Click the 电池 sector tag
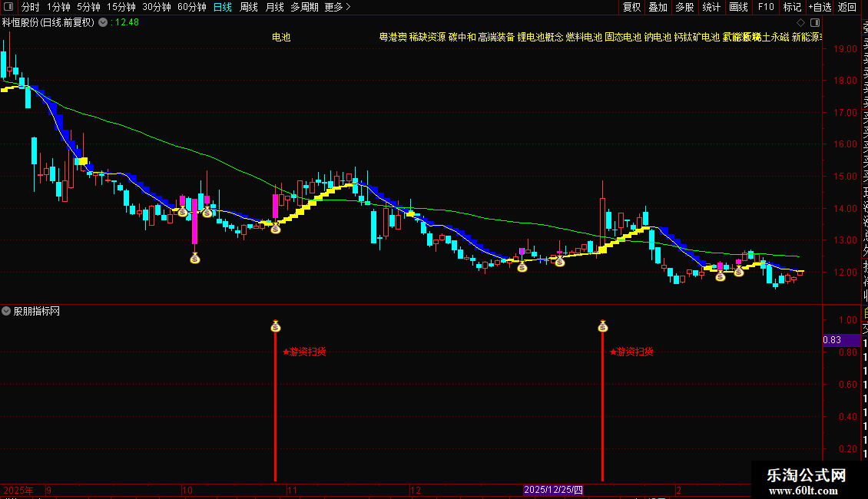 click(x=281, y=37)
